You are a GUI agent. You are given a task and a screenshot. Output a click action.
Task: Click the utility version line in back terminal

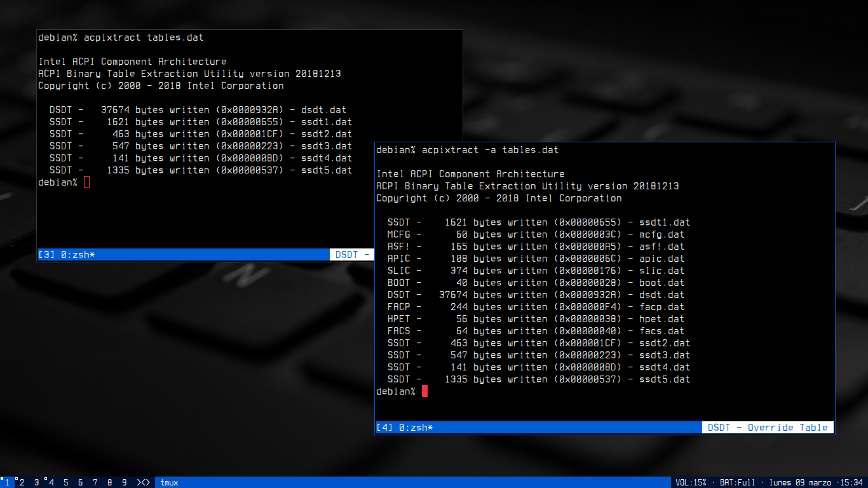(189, 74)
